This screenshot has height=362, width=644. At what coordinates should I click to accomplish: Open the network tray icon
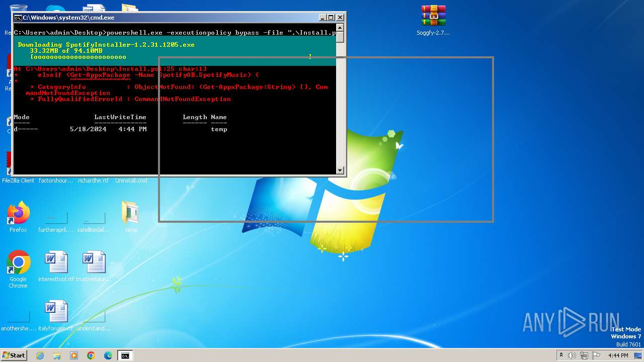point(584,355)
